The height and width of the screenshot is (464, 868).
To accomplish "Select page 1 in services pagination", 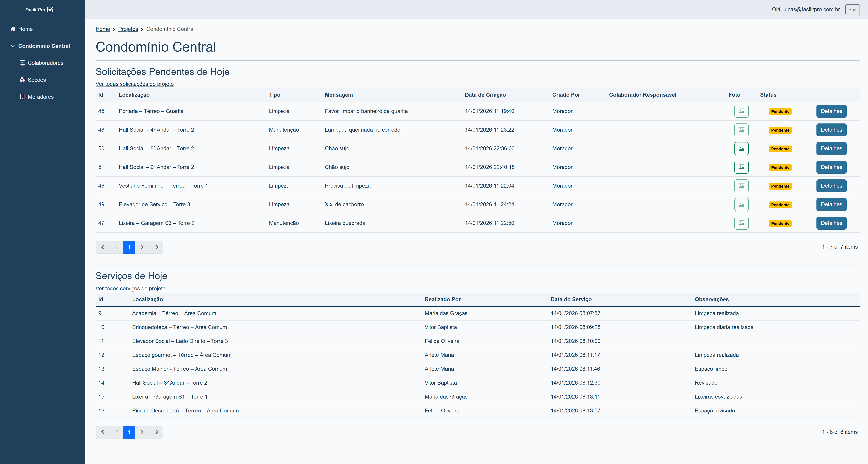I will (129, 432).
